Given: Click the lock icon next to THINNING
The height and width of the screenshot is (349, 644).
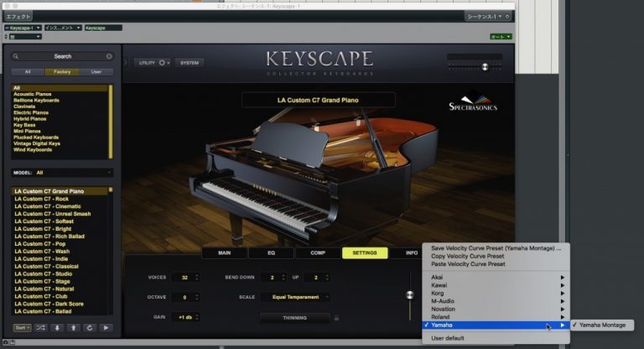Looking at the screenshot, I should 336,318.
